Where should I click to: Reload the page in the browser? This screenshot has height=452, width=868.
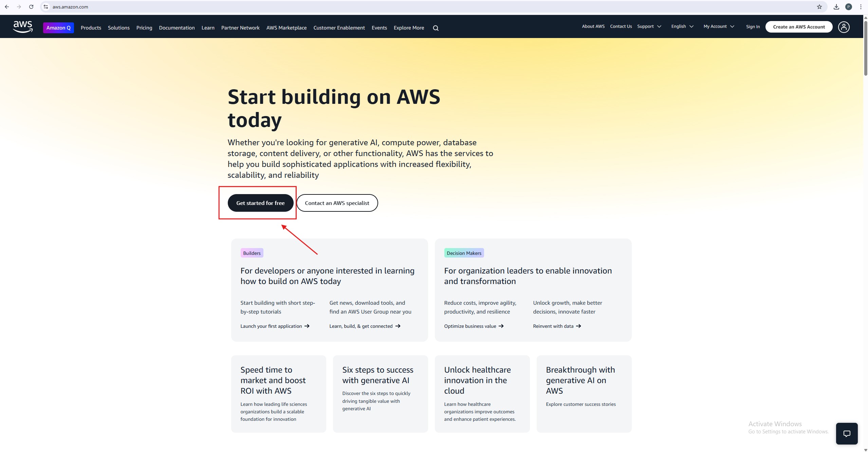(x=31, y=7)
